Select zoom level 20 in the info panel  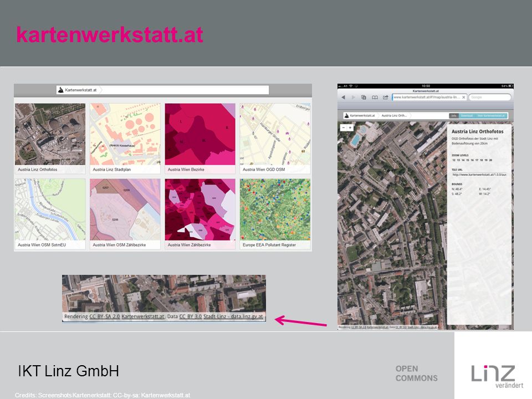pos(490,160)
